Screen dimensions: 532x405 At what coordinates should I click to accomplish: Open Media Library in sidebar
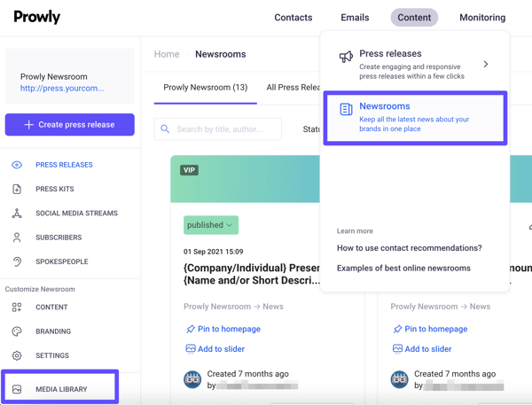pos(61,389)
